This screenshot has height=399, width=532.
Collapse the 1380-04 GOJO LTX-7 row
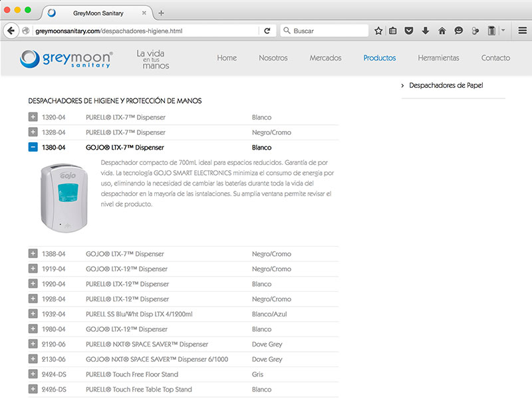[33, 148]
